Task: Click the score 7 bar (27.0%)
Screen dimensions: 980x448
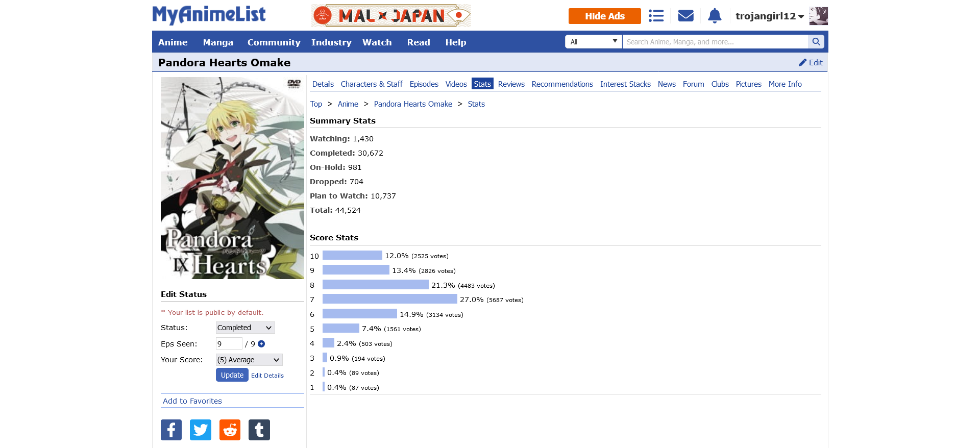Action: tap(390, 299)
